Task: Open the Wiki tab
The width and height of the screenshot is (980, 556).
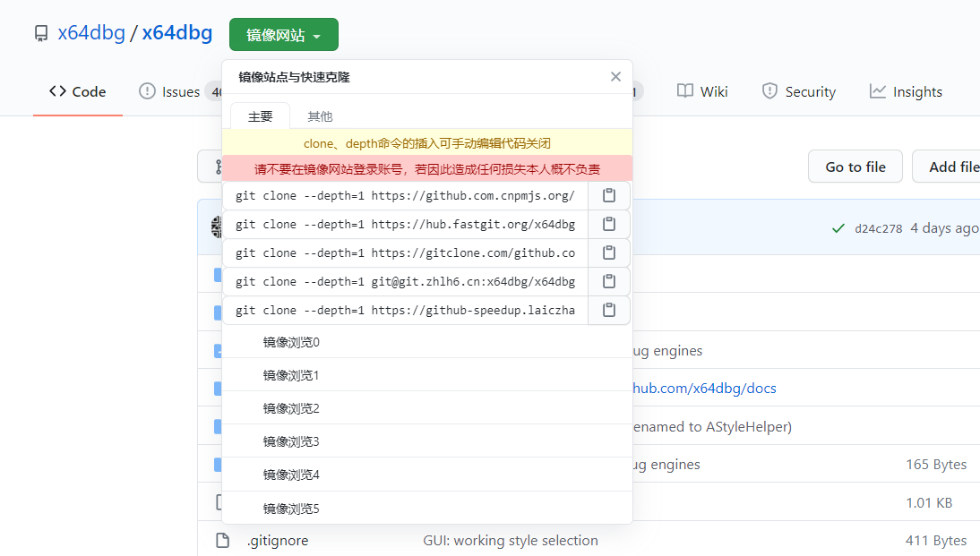Action: (x=702, y=92)
